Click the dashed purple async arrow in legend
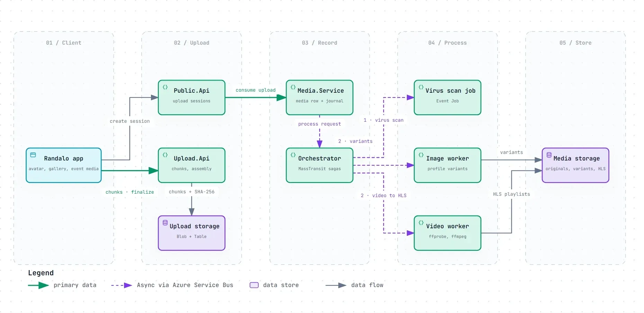This screenshot has width=644, height=313. [x=122, y=285]
